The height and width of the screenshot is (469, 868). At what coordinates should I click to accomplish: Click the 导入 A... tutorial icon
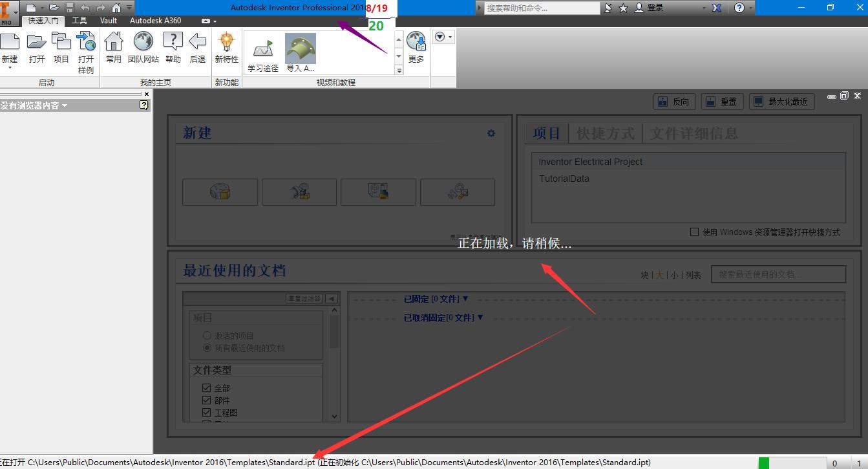(x=300, y=50)
